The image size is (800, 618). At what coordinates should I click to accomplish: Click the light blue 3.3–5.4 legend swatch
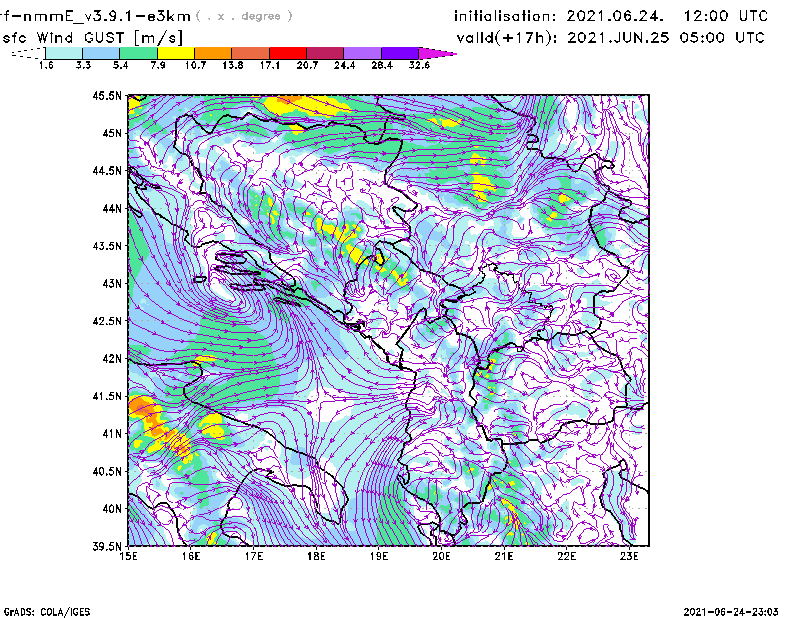[101, 53]
